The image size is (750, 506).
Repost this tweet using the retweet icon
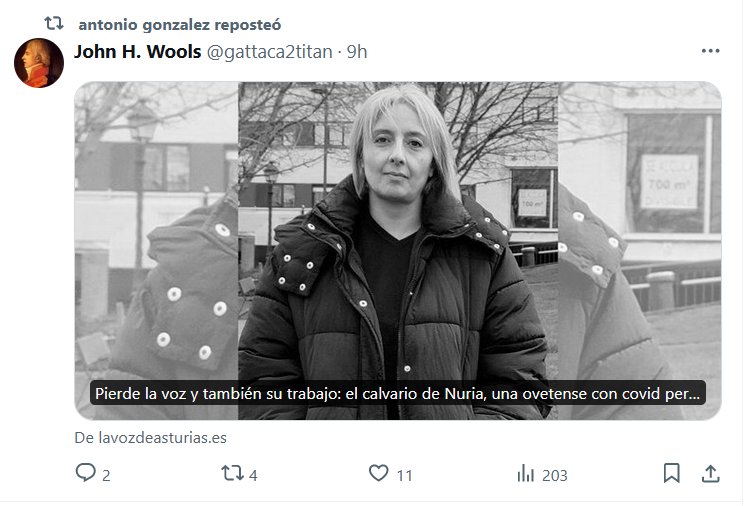click(232, 473)
